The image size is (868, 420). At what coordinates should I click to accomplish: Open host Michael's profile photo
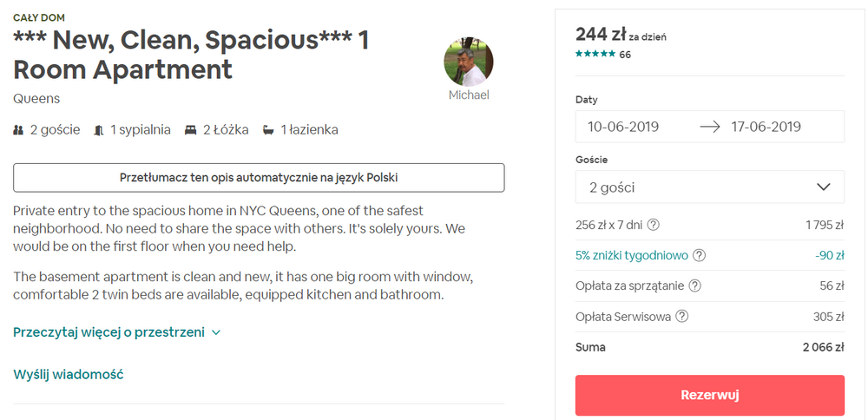(469, 61)
